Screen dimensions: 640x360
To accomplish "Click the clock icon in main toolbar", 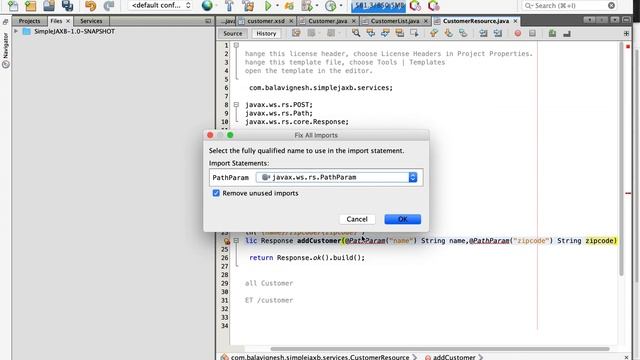I will (x=331, y=6).
